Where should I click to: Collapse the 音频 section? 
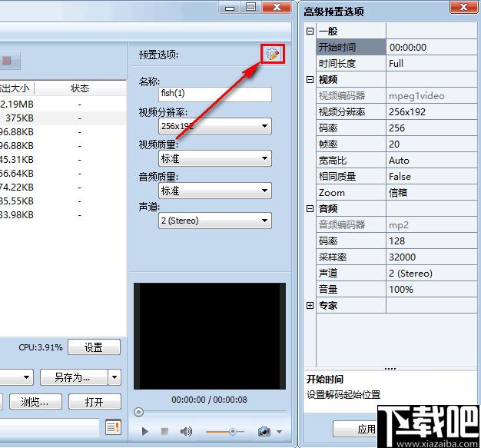point(310,209)
